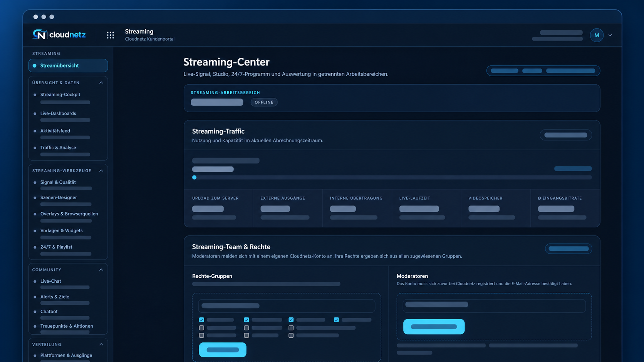The width and height of the screenshot is (644, 362).
Task: Select Streamübersicht in the sidebar
Action: tap(68, 65)
